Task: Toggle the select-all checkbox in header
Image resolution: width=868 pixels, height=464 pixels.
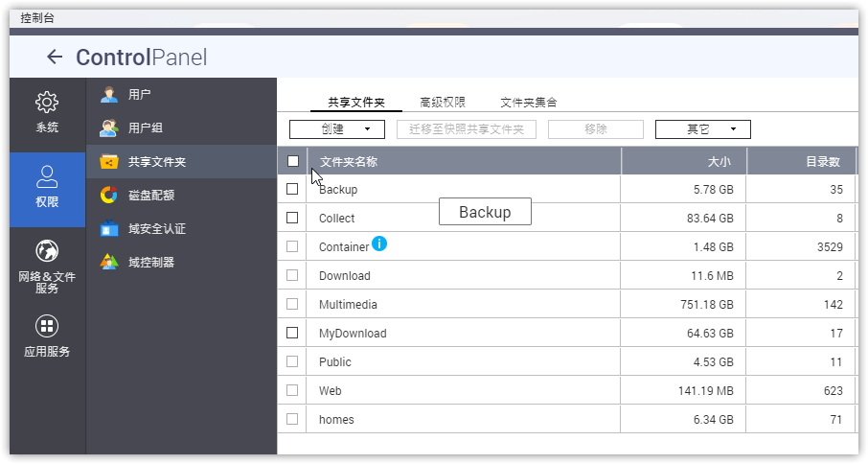Action: tap(293, 161)
